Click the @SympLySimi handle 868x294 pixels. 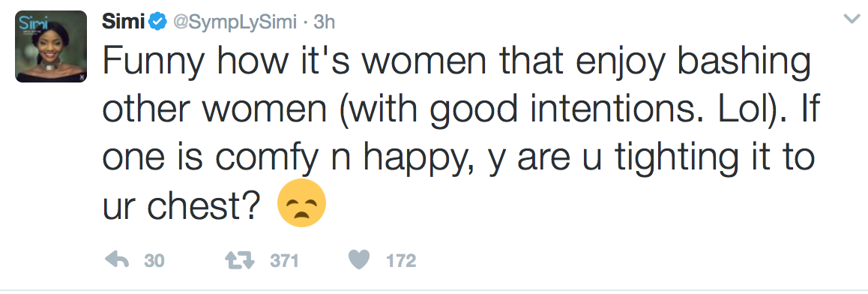[236, 22]
